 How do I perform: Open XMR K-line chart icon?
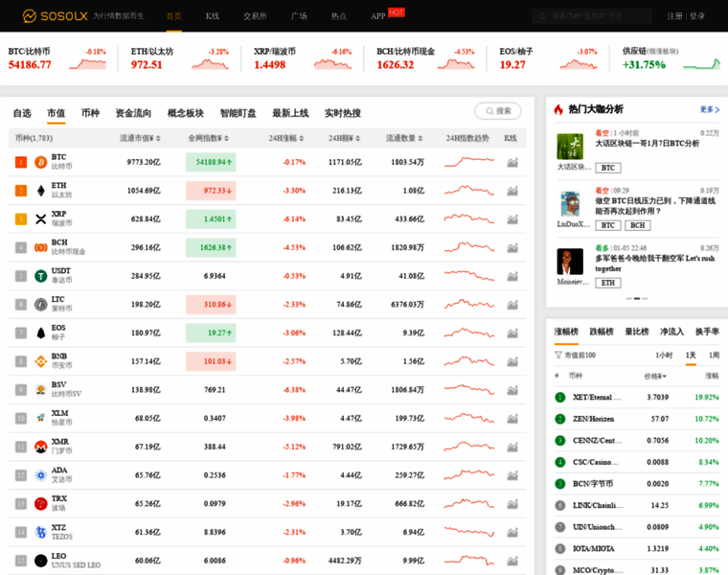point(512,447)
